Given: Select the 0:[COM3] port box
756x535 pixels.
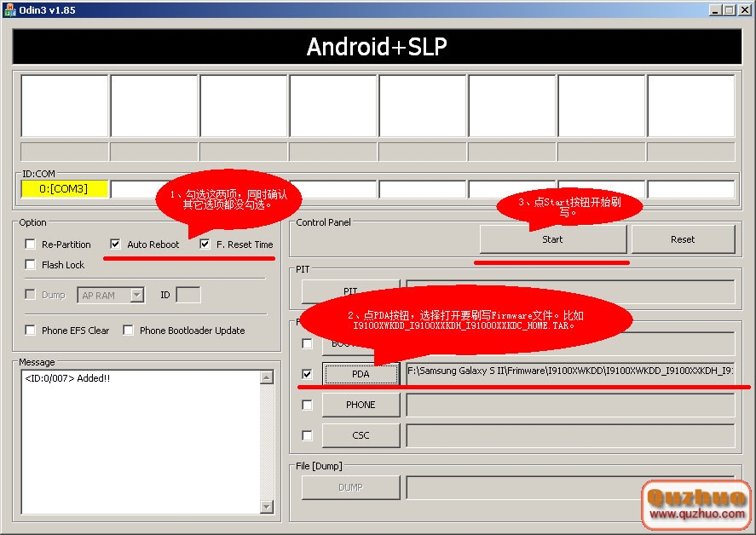Looking at the screenshot, I should [x=64, y=189].
